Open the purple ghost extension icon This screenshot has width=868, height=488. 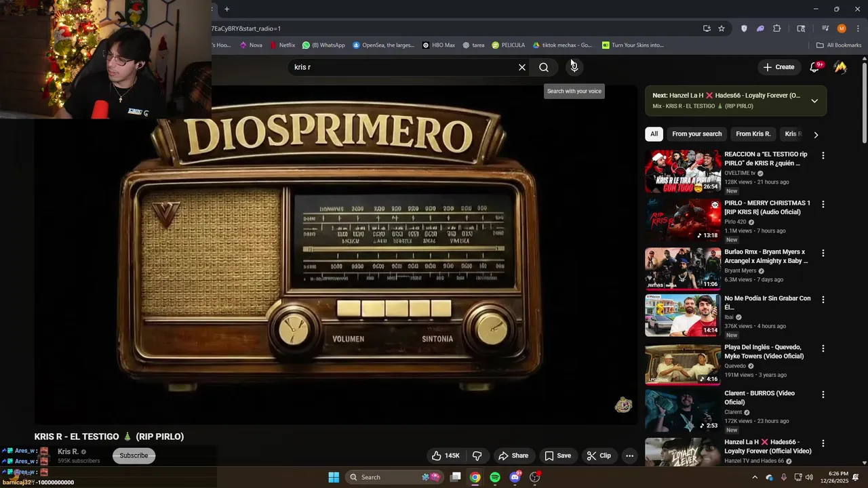pos(760,28)
